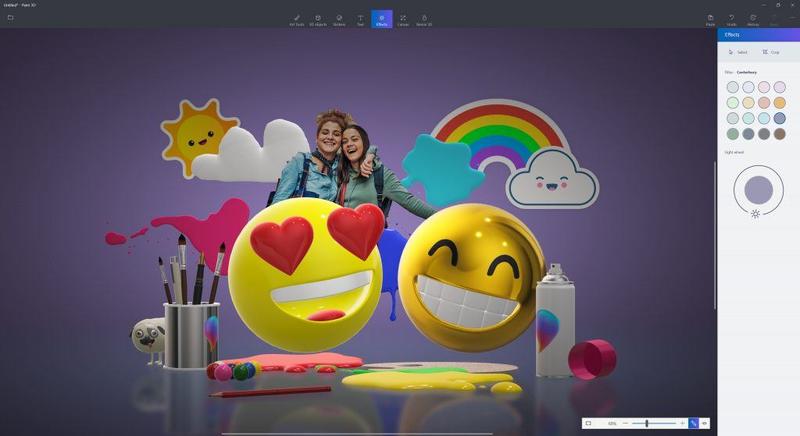The image size is (800, 436).
Task: Click the dimmed Redo icon
Action: (774, 19)
